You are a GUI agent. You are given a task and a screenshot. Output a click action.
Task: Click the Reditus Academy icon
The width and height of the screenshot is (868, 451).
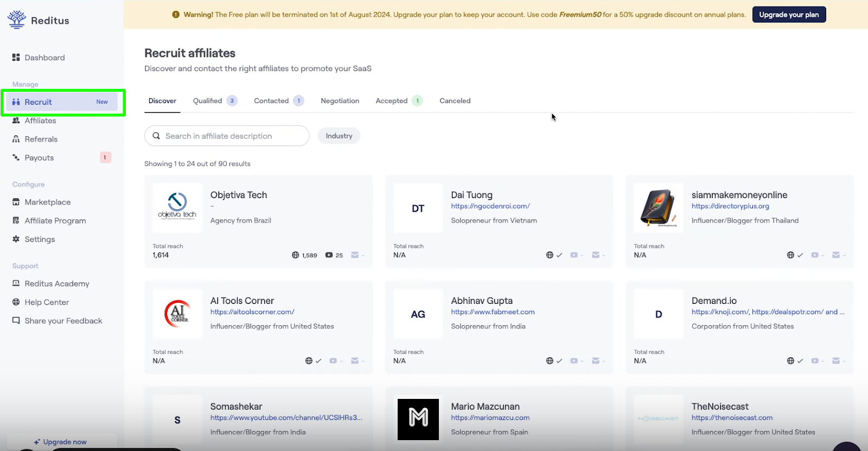coord(16,283)
